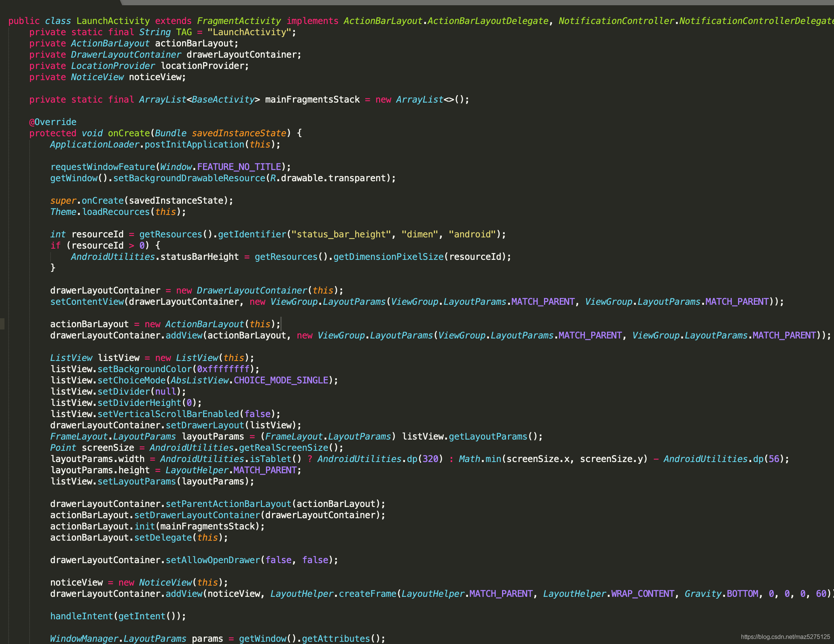
Task: Click loadRecources on the Theme line
Action: (x=116, y=212)
